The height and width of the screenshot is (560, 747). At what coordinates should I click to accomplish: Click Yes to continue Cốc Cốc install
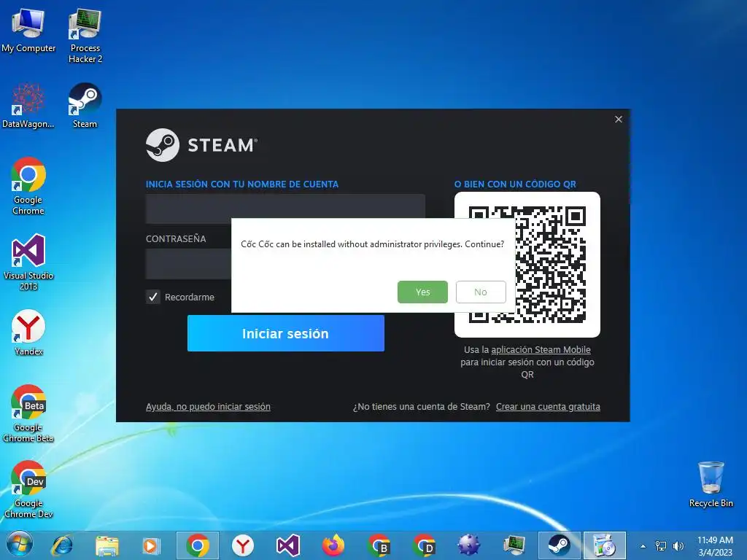point(422,292)
